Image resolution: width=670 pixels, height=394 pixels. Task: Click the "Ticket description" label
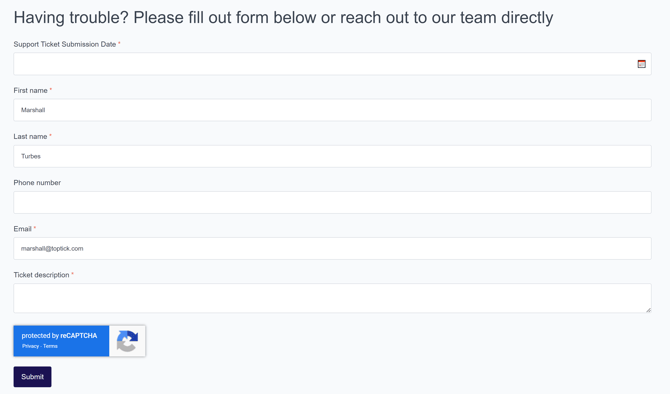pyautogui.click(x=41, y=275)
